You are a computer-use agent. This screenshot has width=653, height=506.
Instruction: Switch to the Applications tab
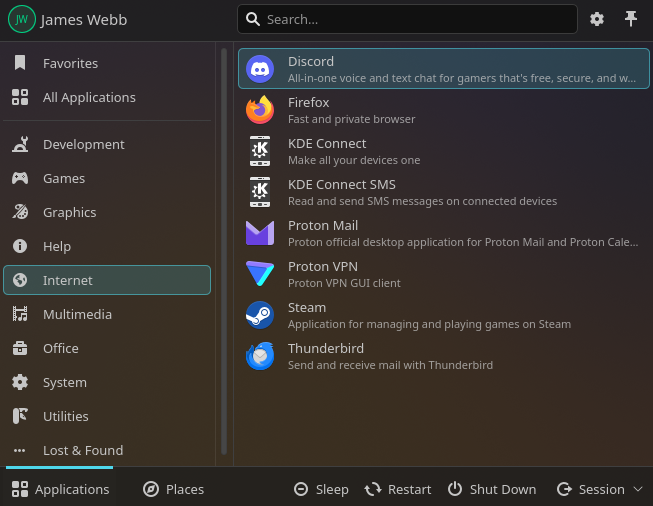point(60,489)
